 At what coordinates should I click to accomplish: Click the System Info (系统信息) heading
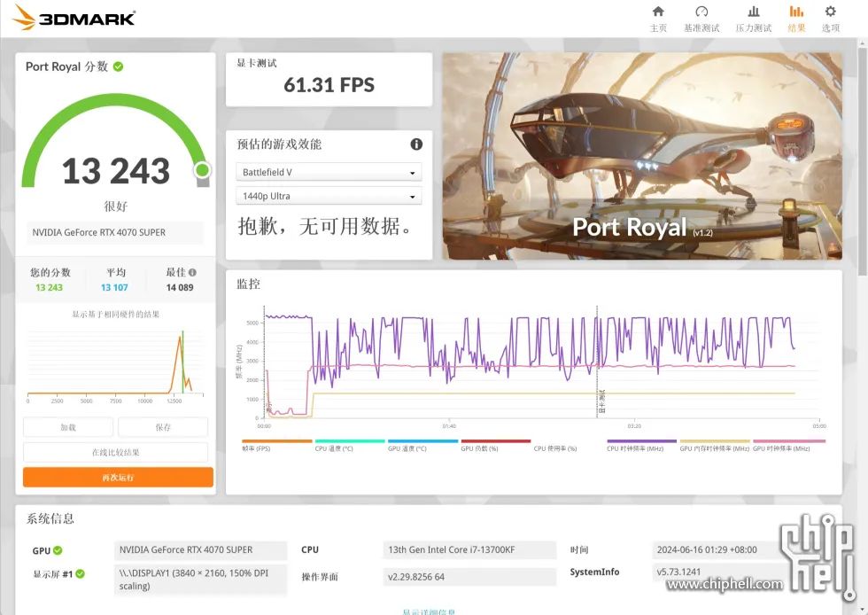point(50,518)
